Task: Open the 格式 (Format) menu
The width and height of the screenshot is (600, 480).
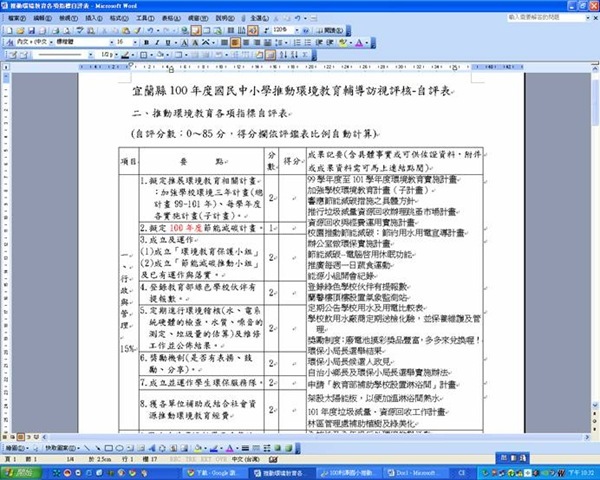Action: click(119, 18)
